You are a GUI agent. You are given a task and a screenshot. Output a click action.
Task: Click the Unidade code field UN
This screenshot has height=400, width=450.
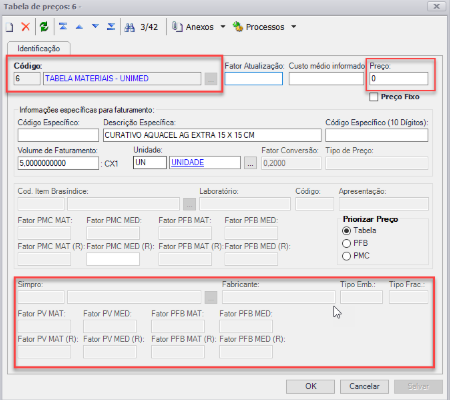tap(150, 163)
